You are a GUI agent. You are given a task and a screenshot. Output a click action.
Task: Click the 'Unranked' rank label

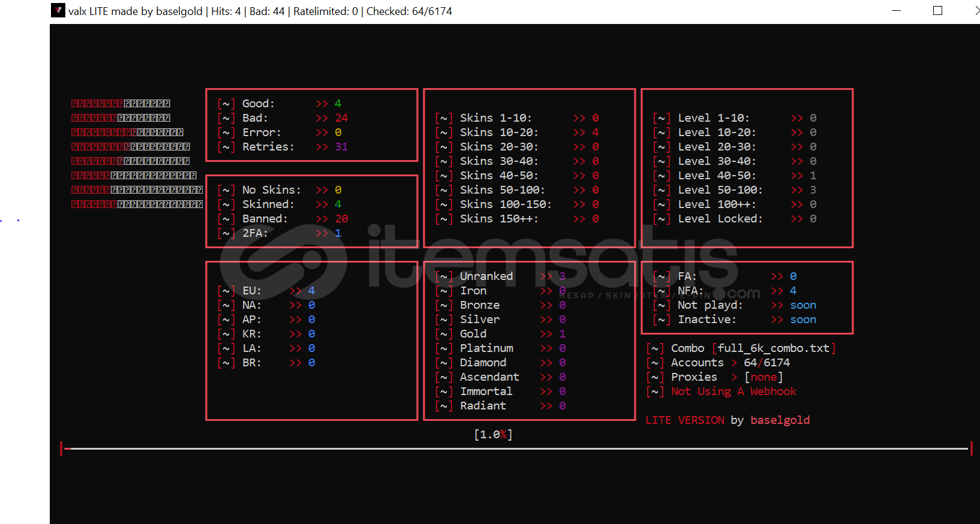coord(486,276)
